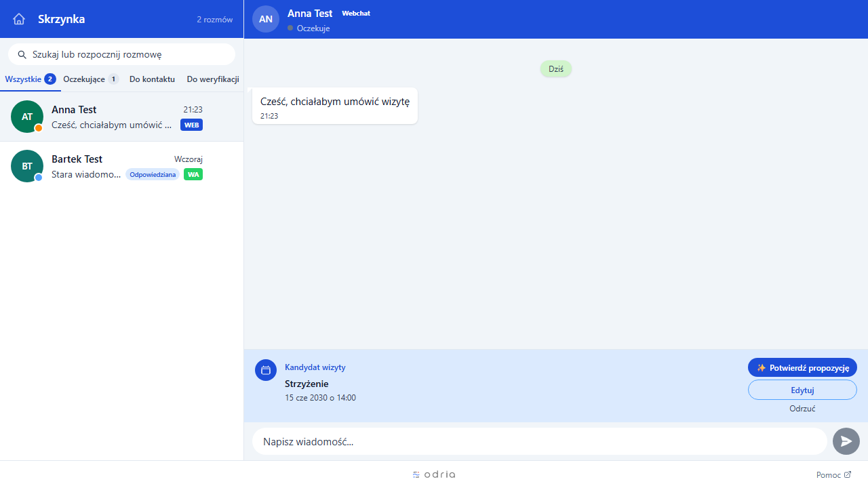
Task: Click the WEB channel badge
Action: (191, 125)
